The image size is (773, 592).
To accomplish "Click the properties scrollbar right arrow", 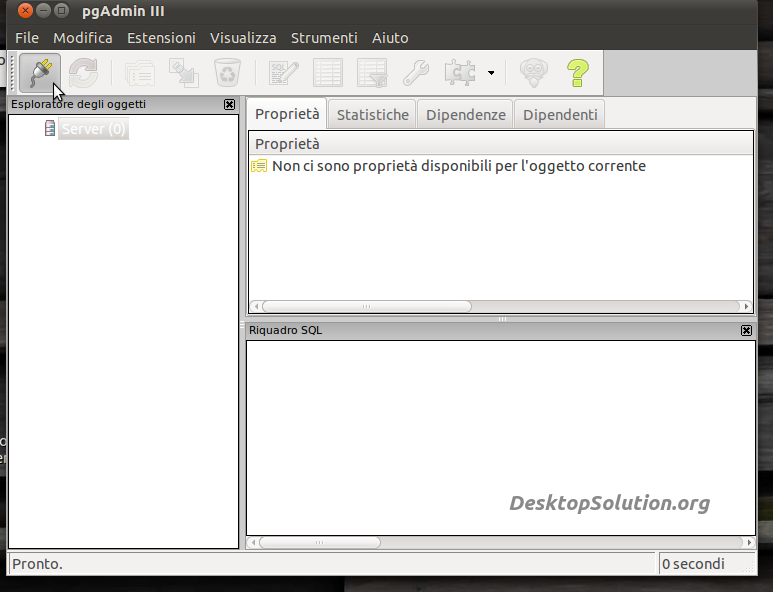I will (746, 306).
